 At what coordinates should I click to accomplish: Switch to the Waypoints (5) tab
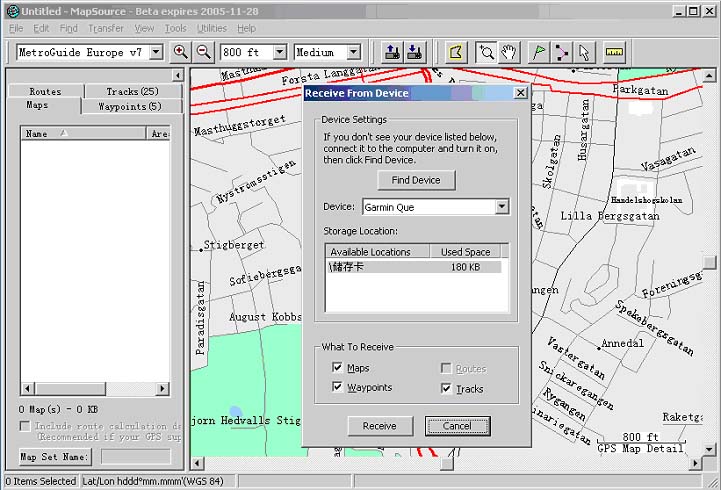[x=130, y=106]
